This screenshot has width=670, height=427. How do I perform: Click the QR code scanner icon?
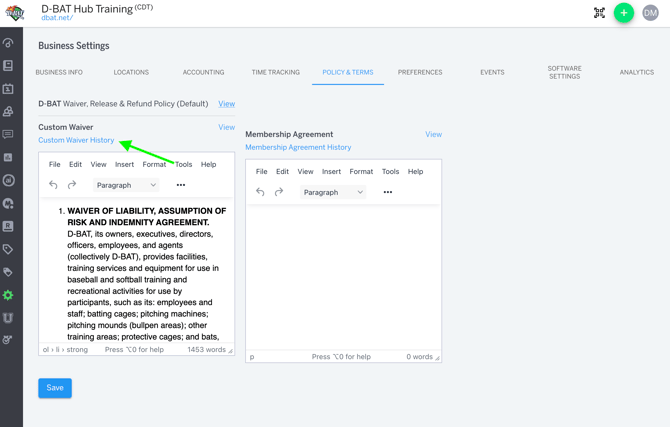[599, 13]
